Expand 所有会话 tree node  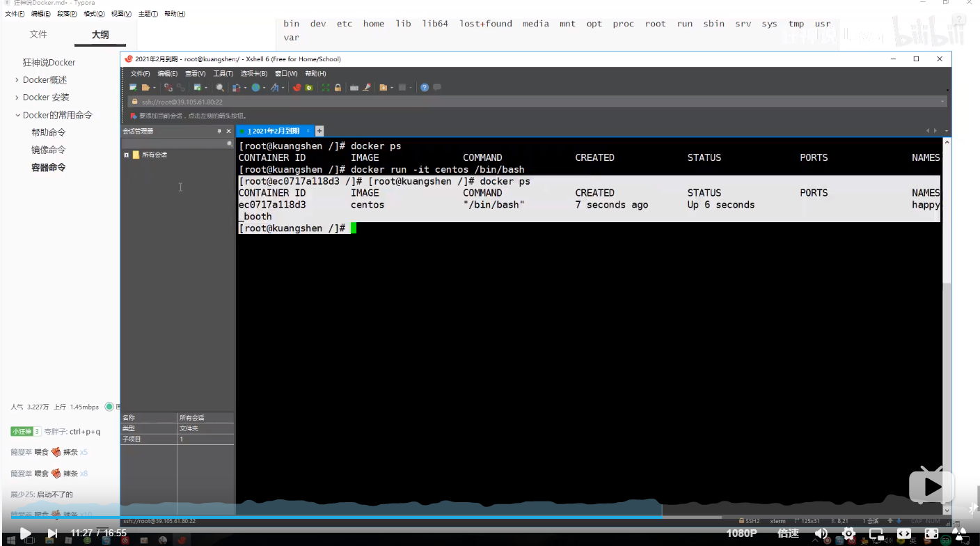point(126,155)
